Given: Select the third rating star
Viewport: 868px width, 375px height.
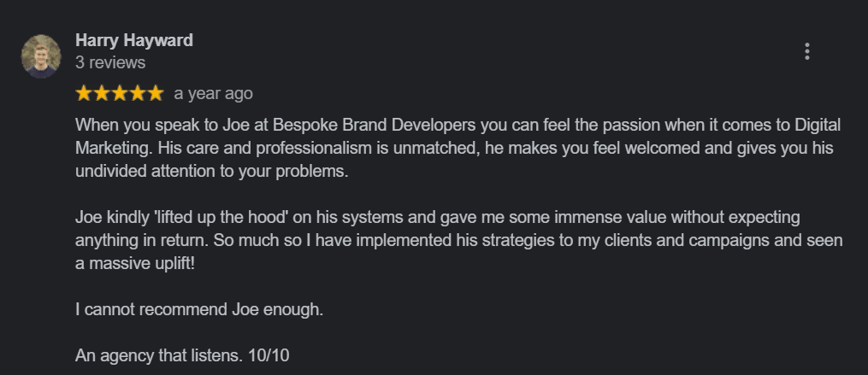Looking at the screenshot, I should pyautogui.click(x=120, y=92).
